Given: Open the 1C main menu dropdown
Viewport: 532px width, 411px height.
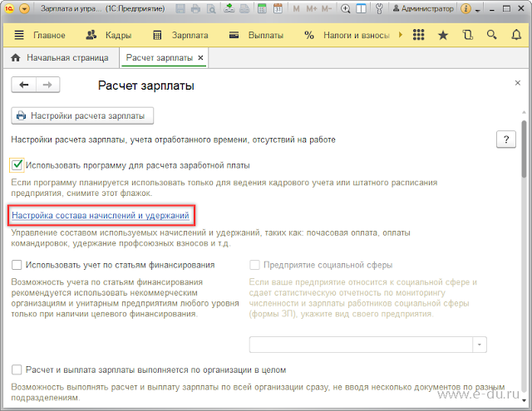Looking at the screenshot, I should point(24,9).
